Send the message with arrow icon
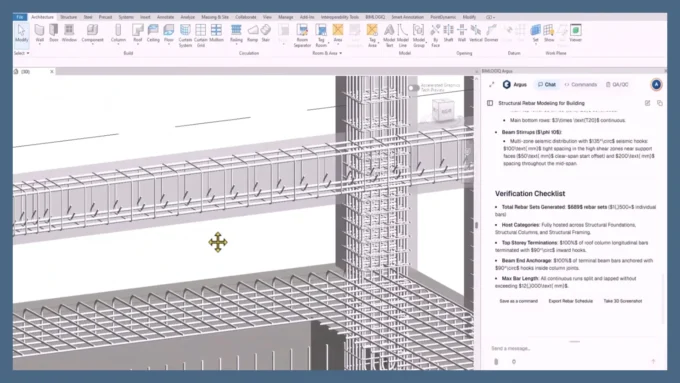This screenshot has width=680, height=383. [653, 361]
